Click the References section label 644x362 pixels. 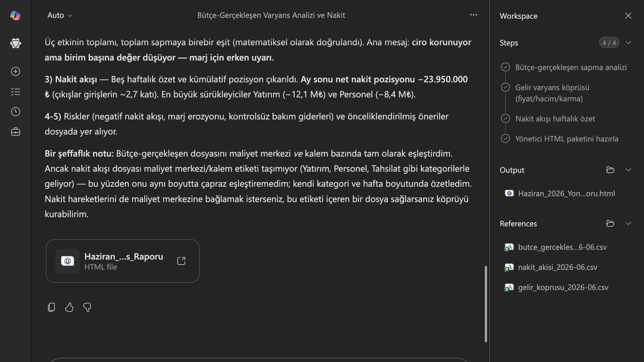(518, 223)
